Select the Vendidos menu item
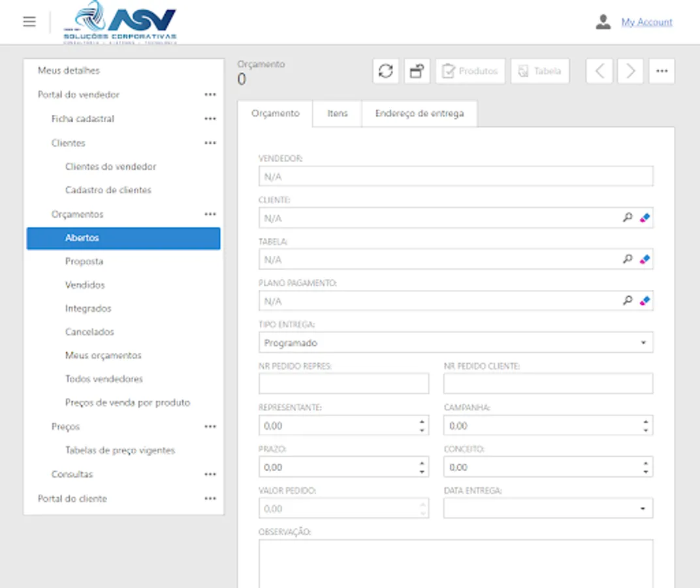700x588 pixels. click(85, 285)
